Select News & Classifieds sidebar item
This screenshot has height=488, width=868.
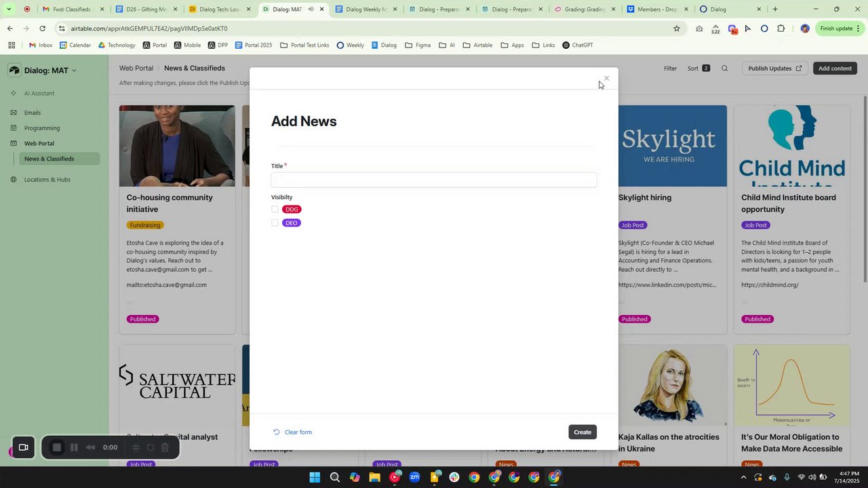(60, 159)
